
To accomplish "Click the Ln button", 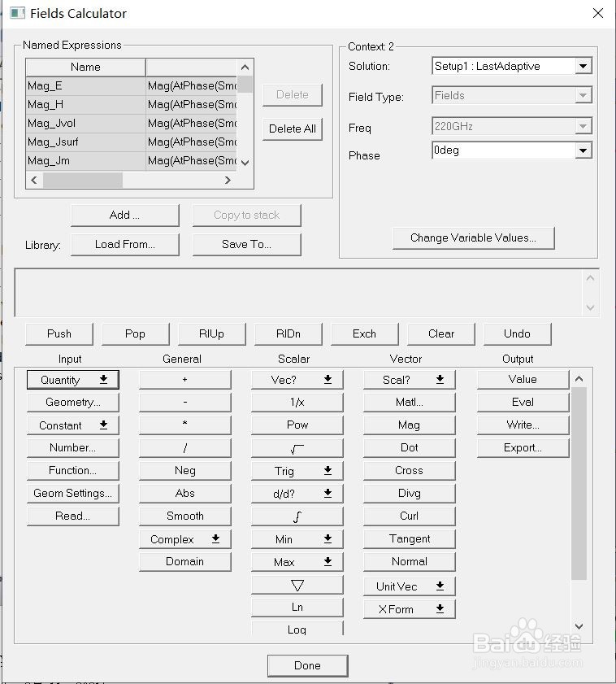I will (297, 608).
